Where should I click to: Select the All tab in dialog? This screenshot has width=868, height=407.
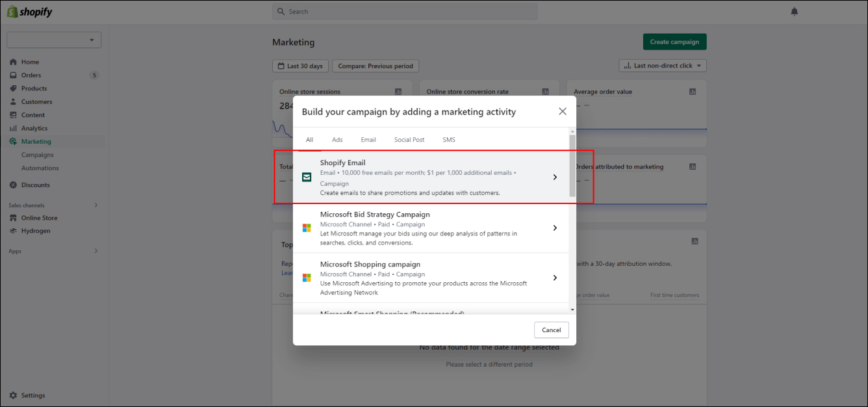pyautogui.click(x=309, y=140)
